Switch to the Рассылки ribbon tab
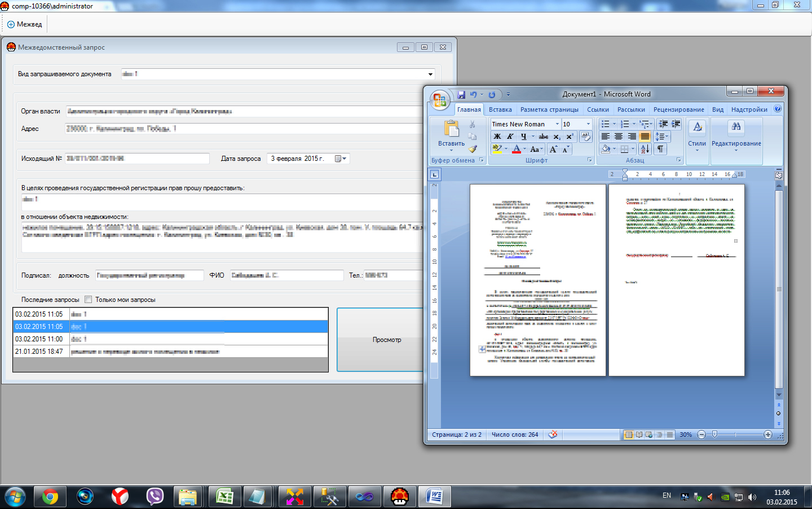Viewport: 812px width, 509px height. pyautogui.click(x=631, y=109)
